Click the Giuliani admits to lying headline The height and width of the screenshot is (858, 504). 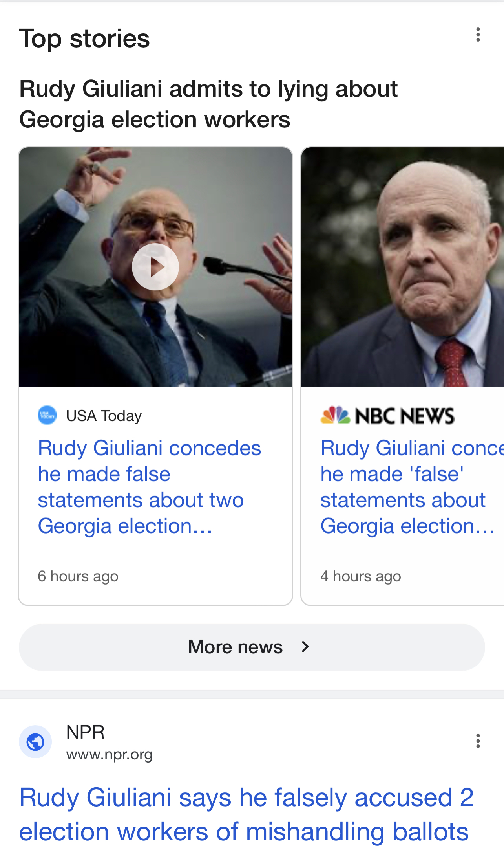208,104
